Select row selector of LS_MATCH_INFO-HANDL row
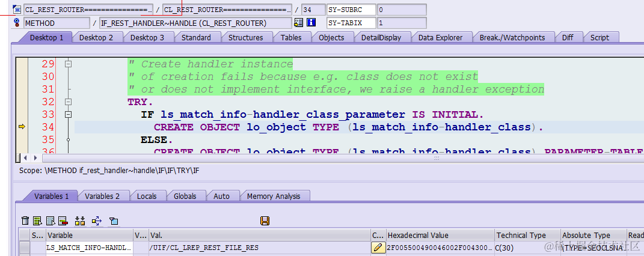 pos(25,248)
